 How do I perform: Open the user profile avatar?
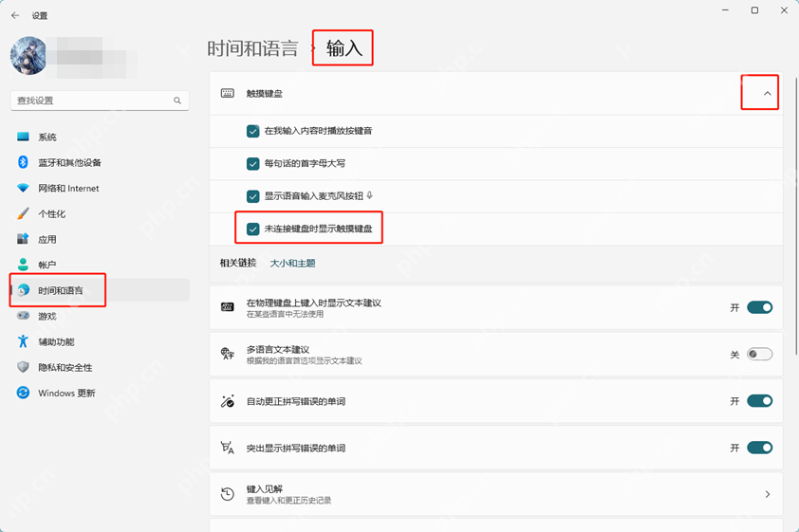pyautogui.click(x=28, y=56)
